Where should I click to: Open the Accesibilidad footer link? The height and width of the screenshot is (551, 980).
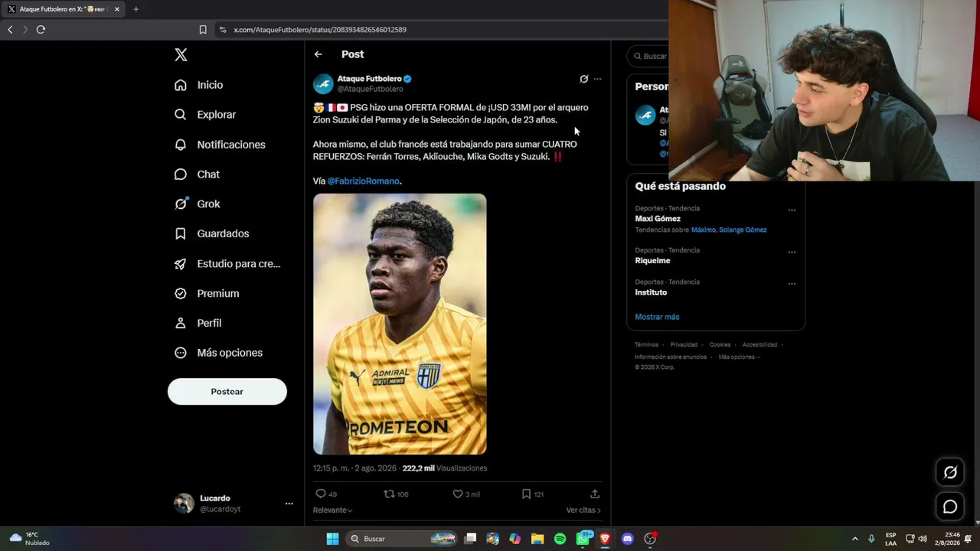[759, 345]
